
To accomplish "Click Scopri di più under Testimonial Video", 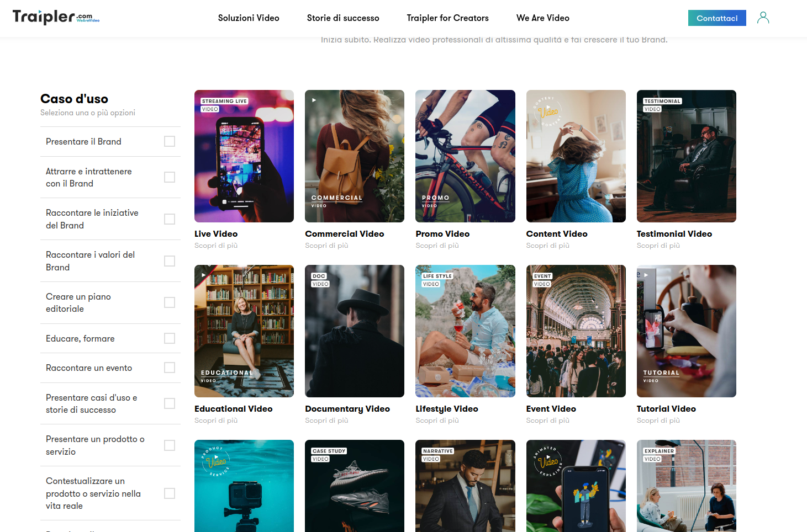I will tap(658, 246).
